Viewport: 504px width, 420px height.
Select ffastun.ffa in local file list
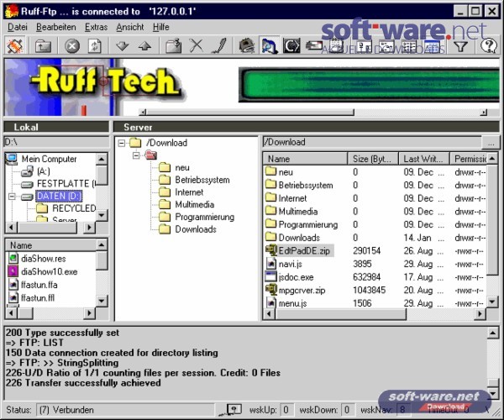pyautogui.click(x=39, y=285)
